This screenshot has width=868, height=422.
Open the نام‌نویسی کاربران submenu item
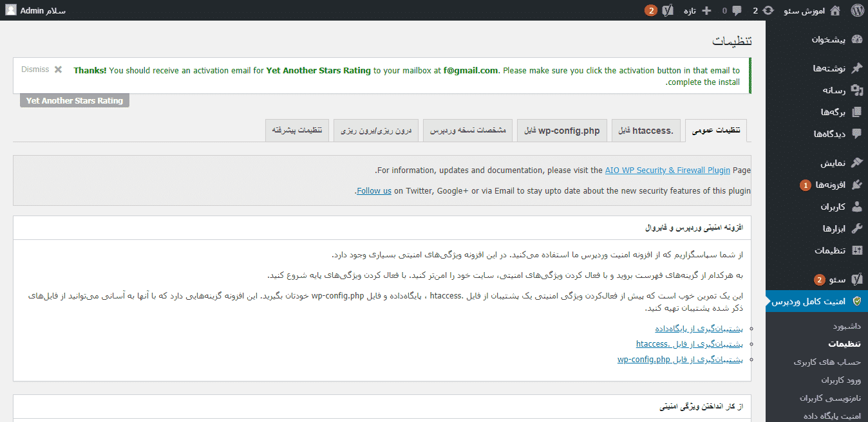tap(830, 398)
